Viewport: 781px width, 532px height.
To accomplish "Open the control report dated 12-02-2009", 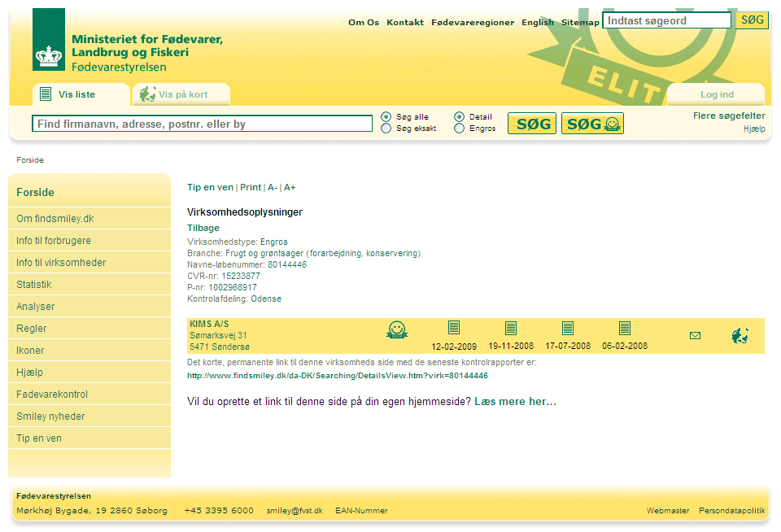I will [453, 328].
